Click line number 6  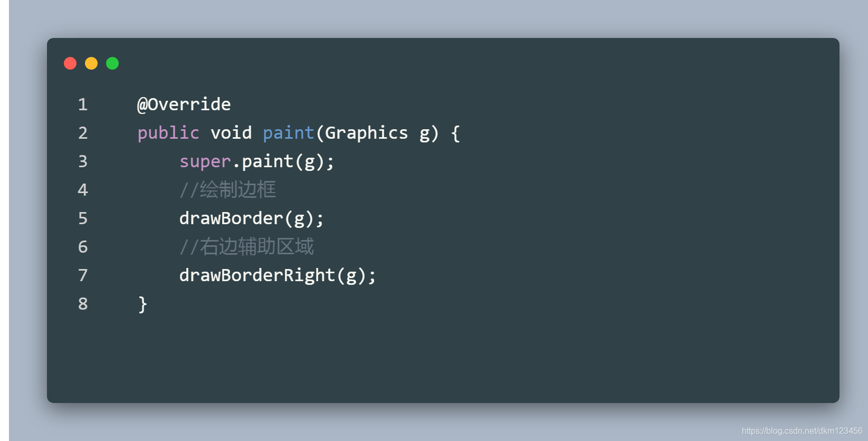[x=83, y=247]
